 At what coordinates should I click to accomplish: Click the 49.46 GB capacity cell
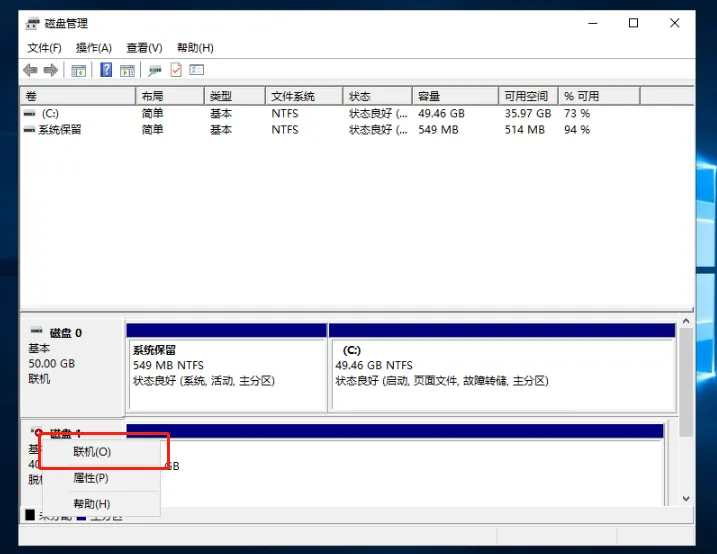coord(441,113)
